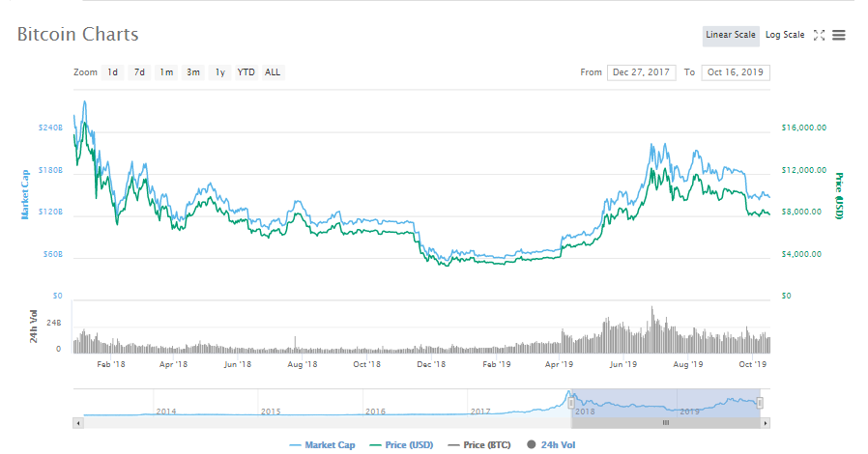Click the Apr '19 x-axis label
868x454 pixels.
coord(559,364)
